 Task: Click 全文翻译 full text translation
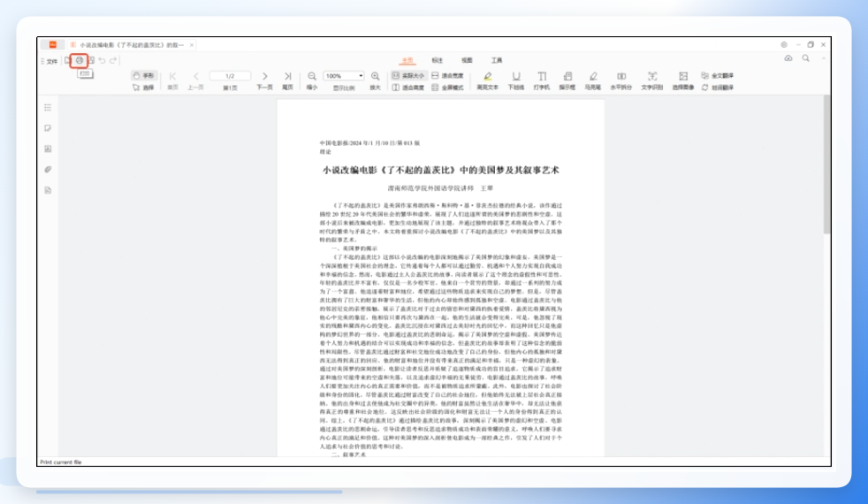[x=718, y=75]
